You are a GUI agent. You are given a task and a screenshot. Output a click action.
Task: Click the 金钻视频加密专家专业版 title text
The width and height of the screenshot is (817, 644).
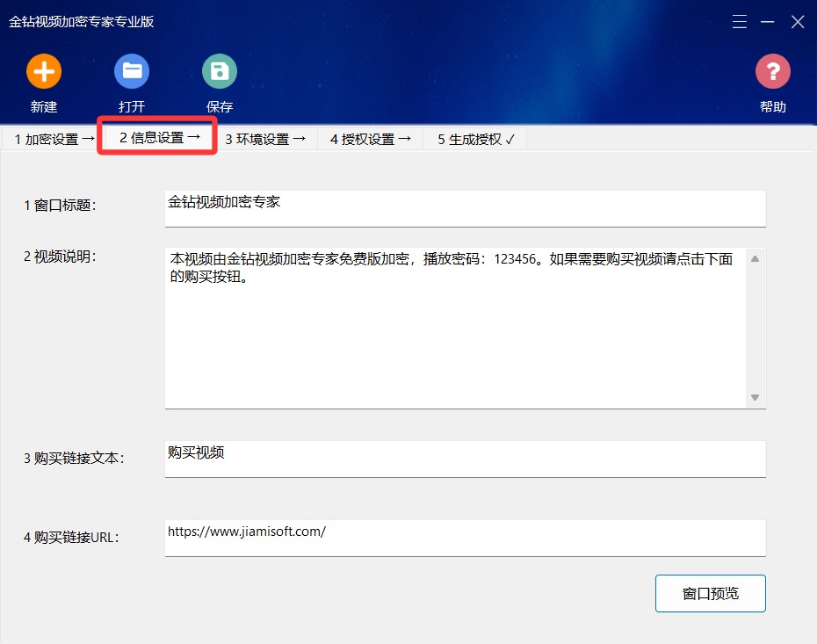[x=82, y=22]
